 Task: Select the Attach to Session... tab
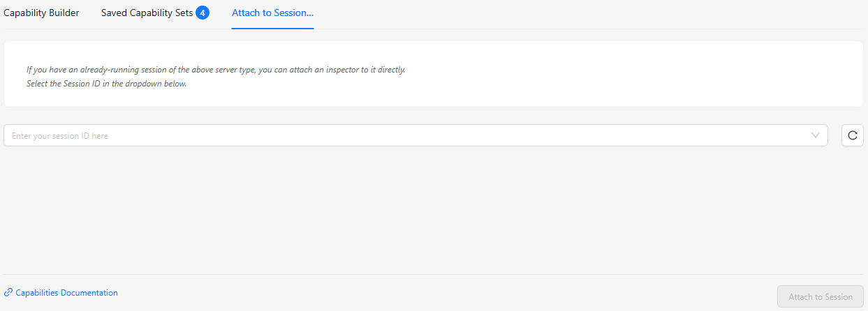(272, 13)
